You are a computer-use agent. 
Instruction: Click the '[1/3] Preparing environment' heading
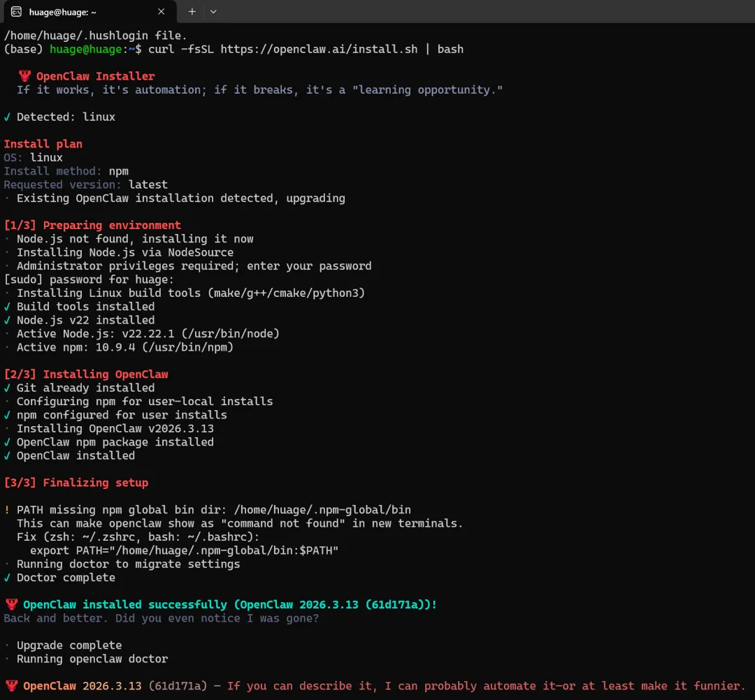tap(92, 225)
